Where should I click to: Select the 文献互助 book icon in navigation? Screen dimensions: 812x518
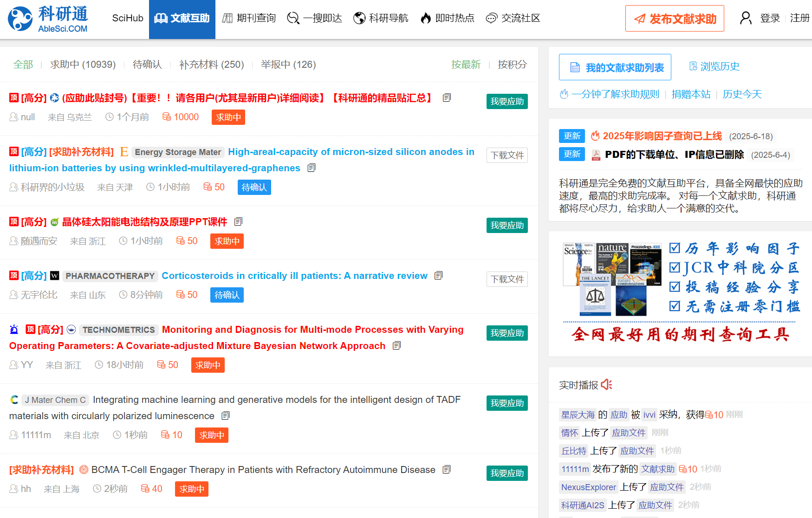pyautogui.click(x=160, y=18)
